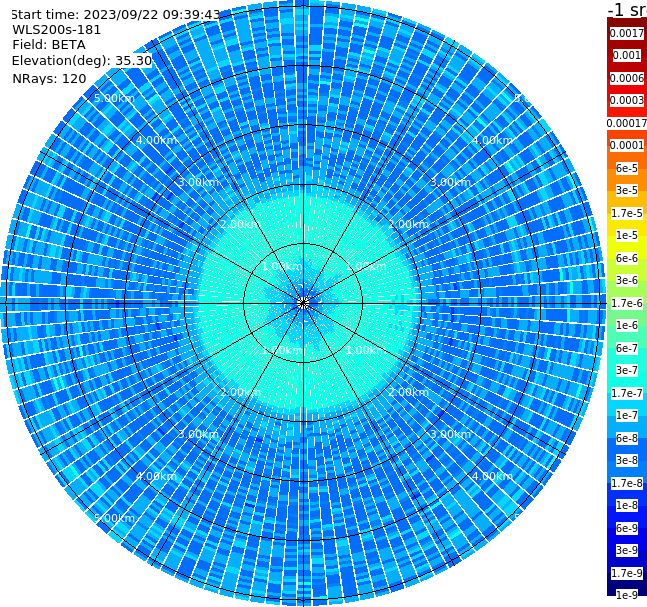Select the 1.7e-5 colorbar label
Screen dimensions: 647x607
click(627, 213)
